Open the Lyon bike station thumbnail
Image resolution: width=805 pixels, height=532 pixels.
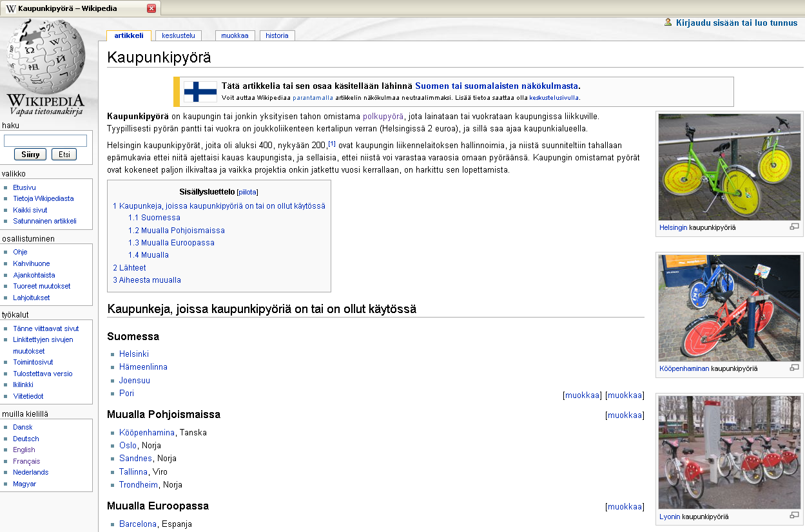pos(729,452)
